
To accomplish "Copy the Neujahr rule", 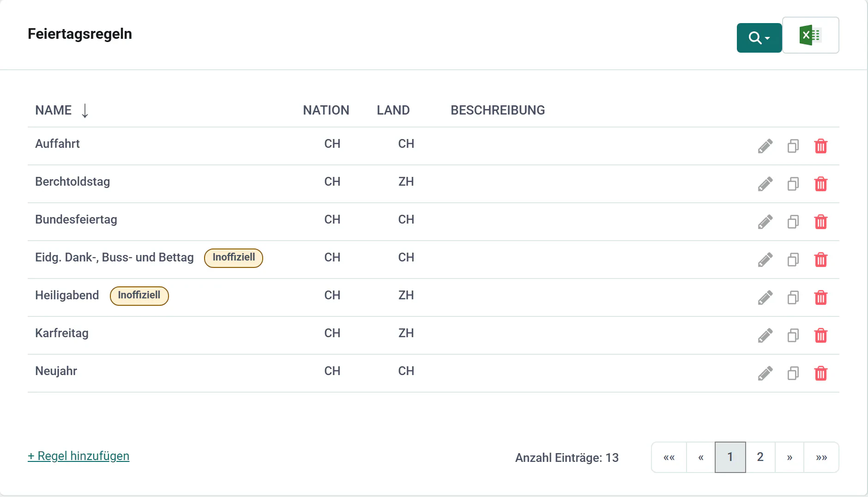I will pos(793,373).
